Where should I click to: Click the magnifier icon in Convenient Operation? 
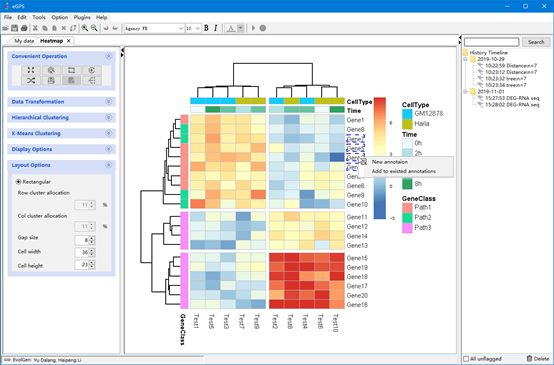(51, 70)
